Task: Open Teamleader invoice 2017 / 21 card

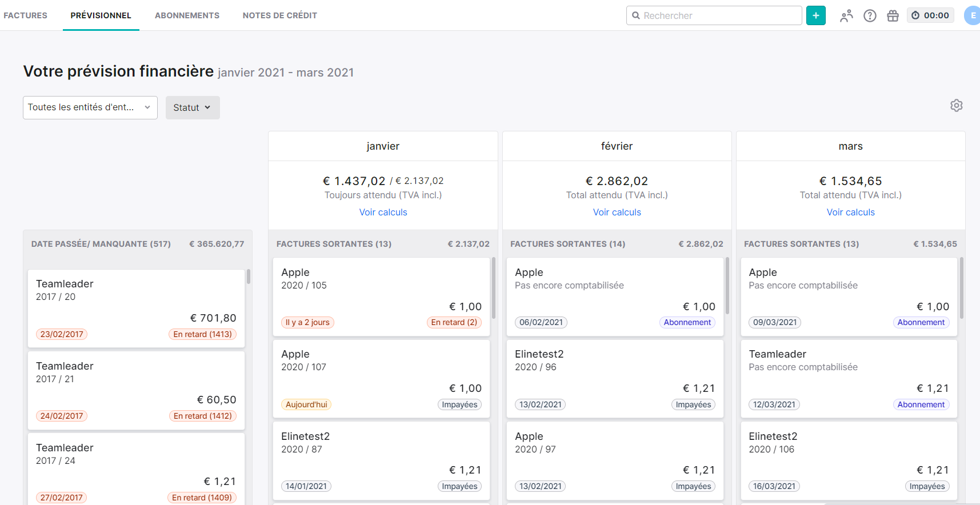Action: tap(136, 390)
